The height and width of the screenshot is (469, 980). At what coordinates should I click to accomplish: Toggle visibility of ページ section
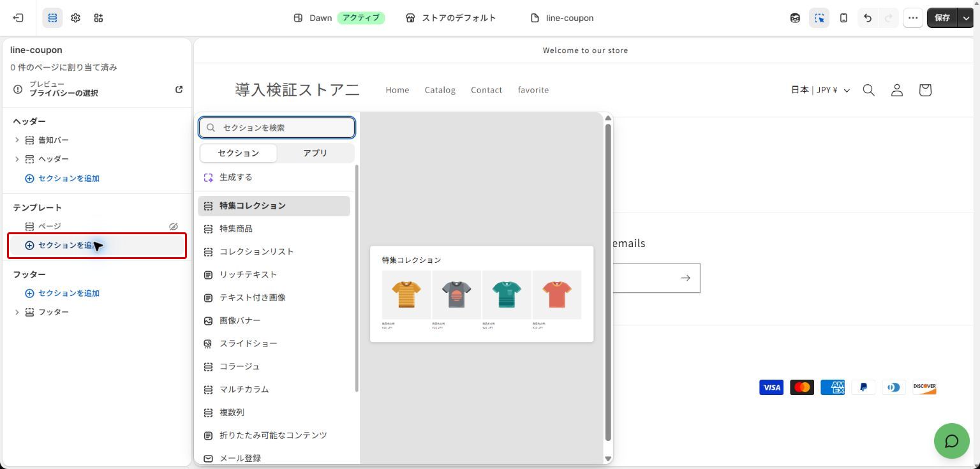coord(173,227)
